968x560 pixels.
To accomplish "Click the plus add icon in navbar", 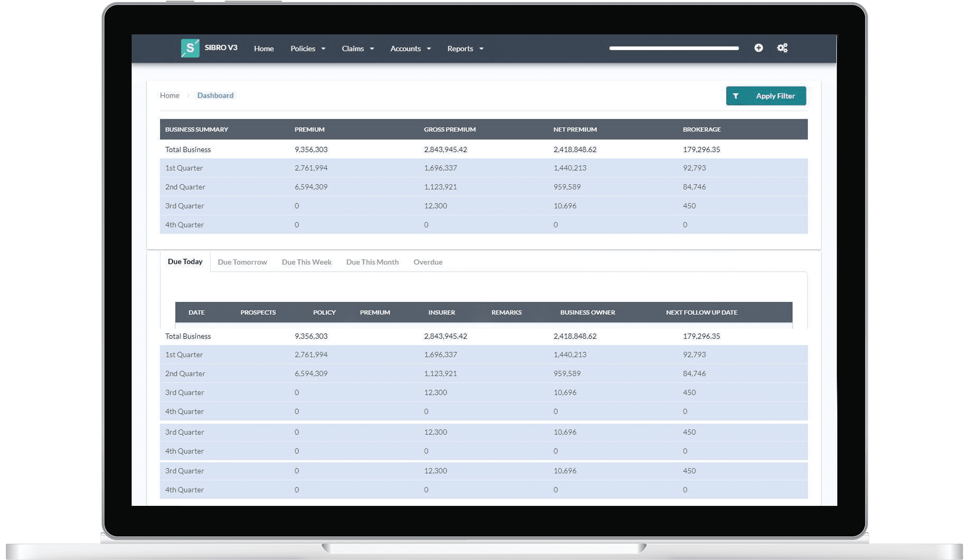I will [758, 48].
